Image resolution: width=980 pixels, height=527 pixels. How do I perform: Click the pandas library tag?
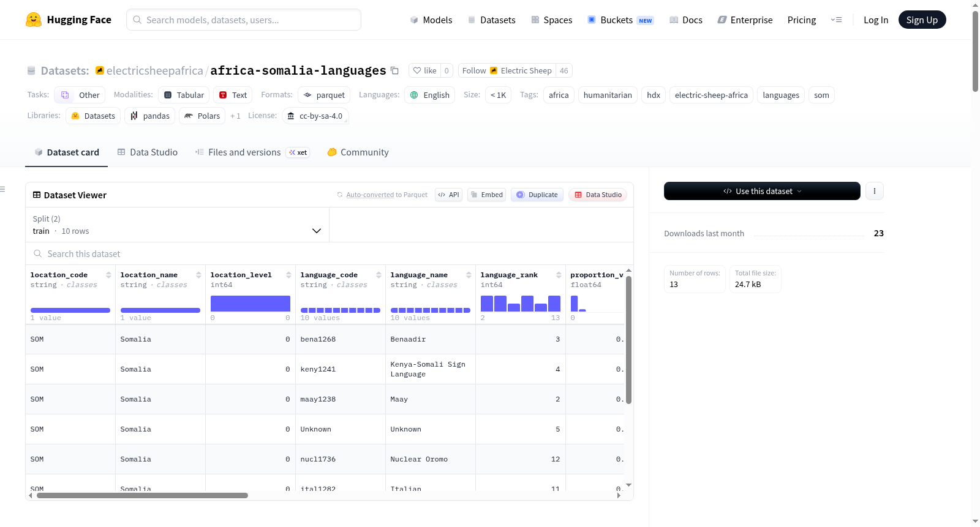tap(149, 116)
